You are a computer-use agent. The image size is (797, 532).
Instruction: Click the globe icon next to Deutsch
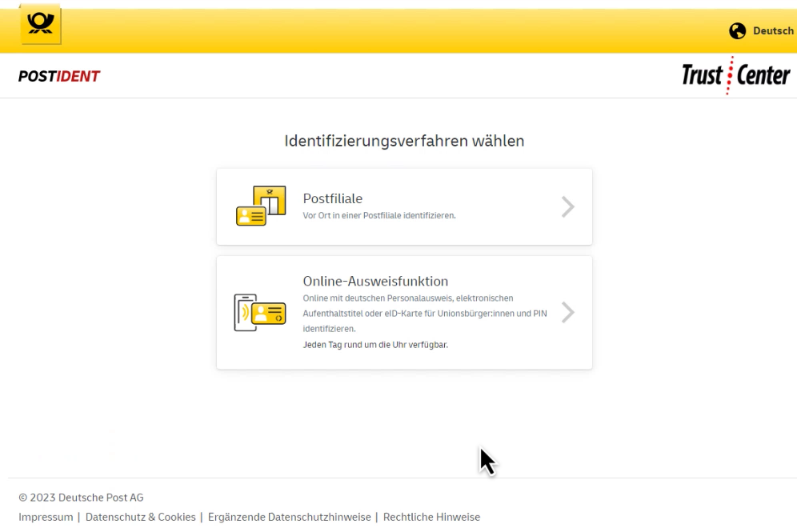pyautogui.click(x=738, y=31)
